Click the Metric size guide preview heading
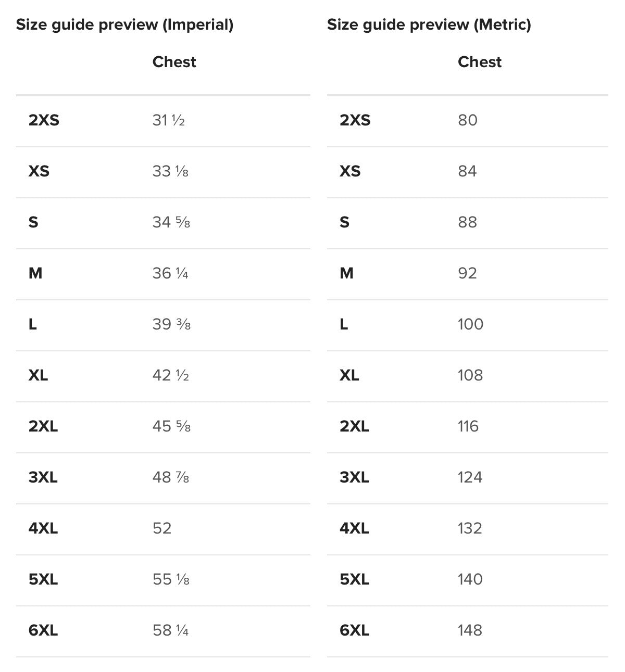This screenshot has width=625, height=672. point(429,24)
